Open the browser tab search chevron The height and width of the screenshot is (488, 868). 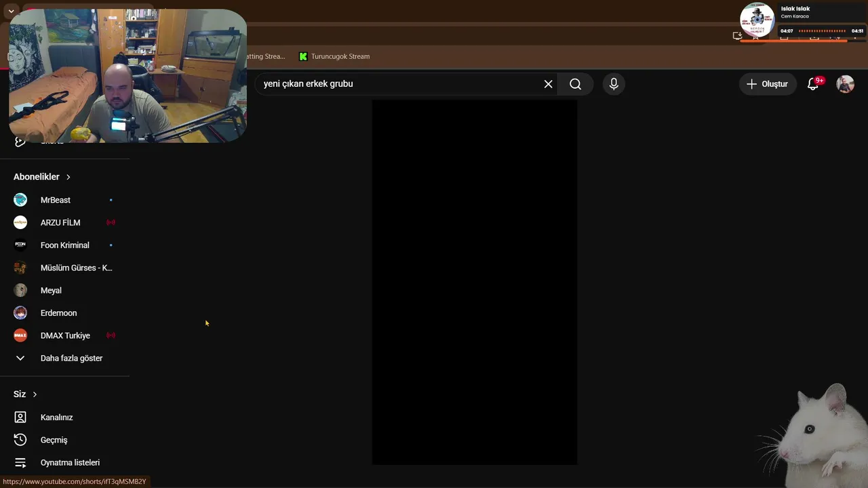click(11, 12)
